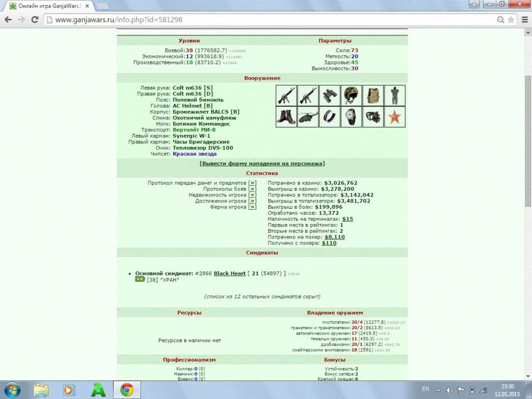Open the Chrome menu hamburger icon
This screenshot has width=532, height=399.
click(x=525, y=19)
